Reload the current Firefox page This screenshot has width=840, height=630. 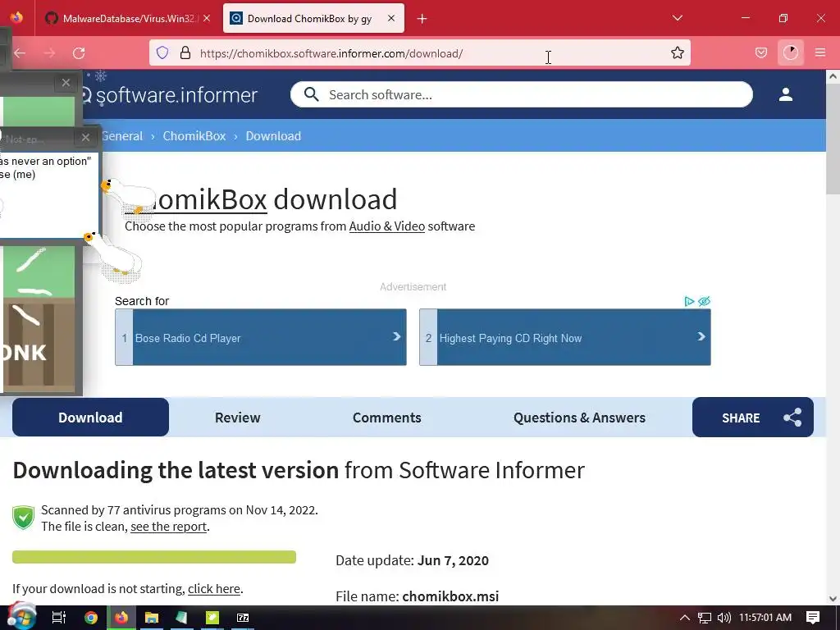click(79, 53)
